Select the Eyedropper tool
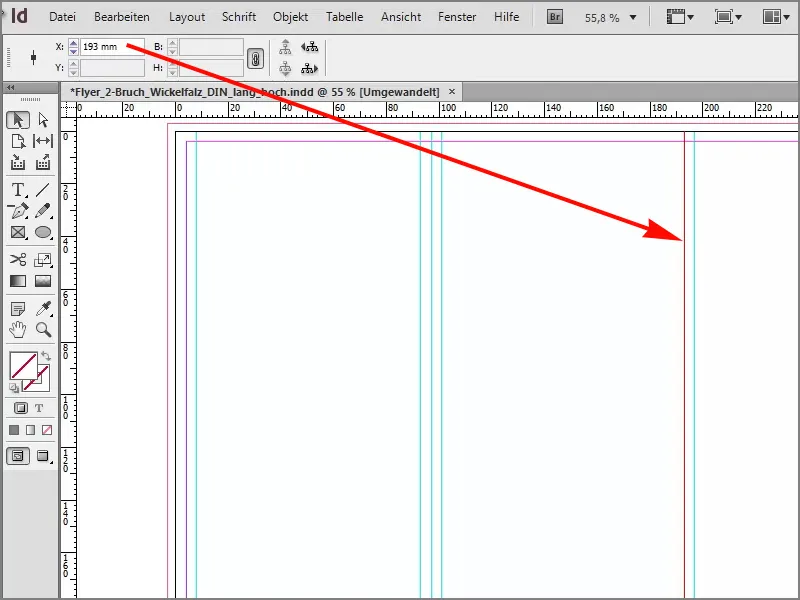 (x=43, y=309)
